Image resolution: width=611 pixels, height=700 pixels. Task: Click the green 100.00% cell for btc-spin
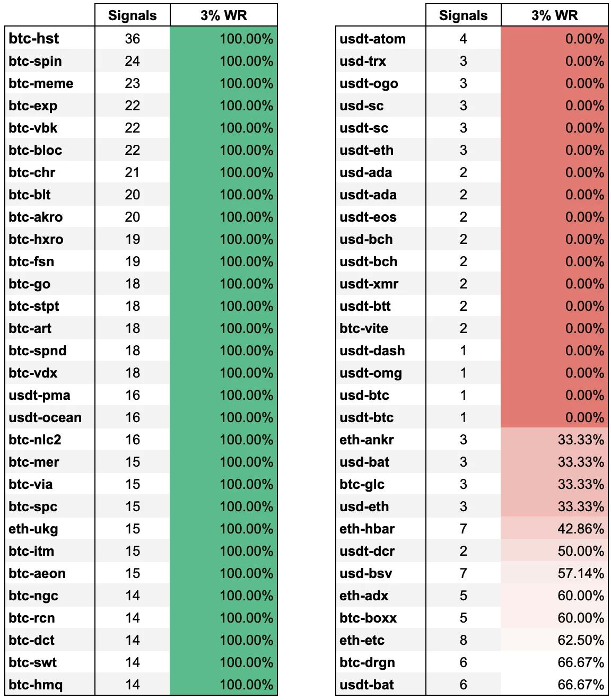[224, 61]
